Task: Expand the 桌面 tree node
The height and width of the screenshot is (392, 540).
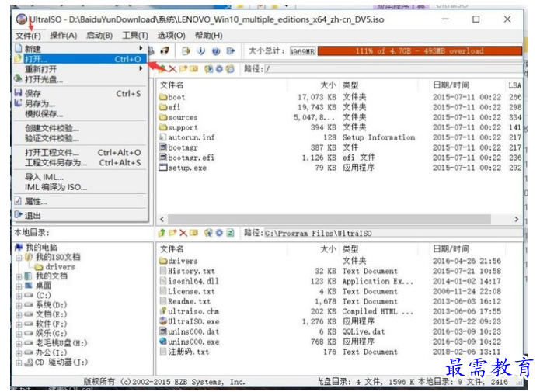Action: (19, 286)
